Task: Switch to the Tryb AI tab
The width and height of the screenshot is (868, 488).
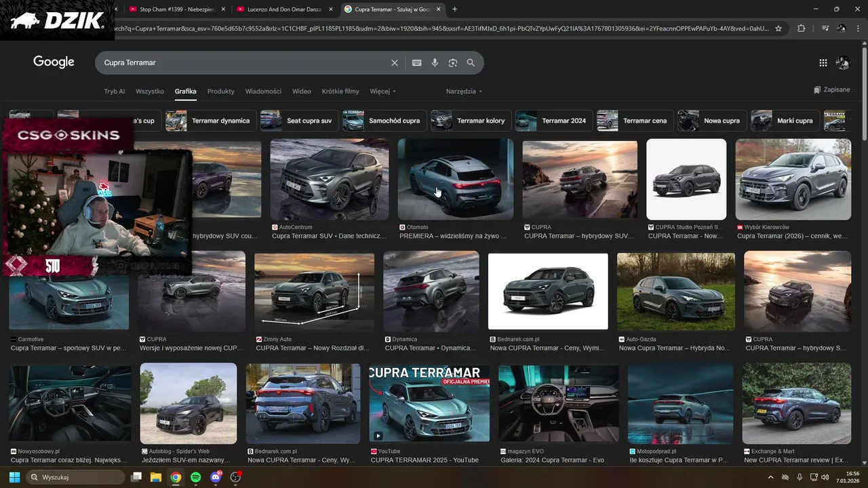Action: tap(114, 91)
